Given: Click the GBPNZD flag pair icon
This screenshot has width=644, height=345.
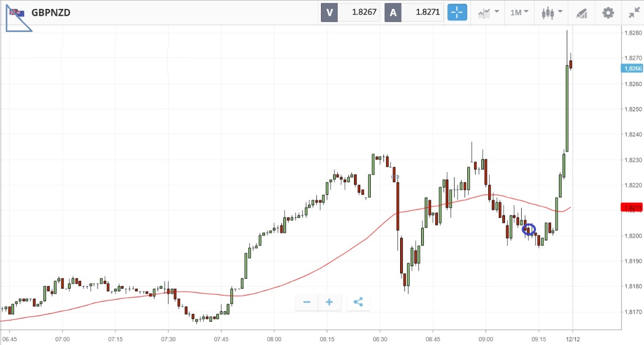Looking at the screenshot, I should point(16,13).
